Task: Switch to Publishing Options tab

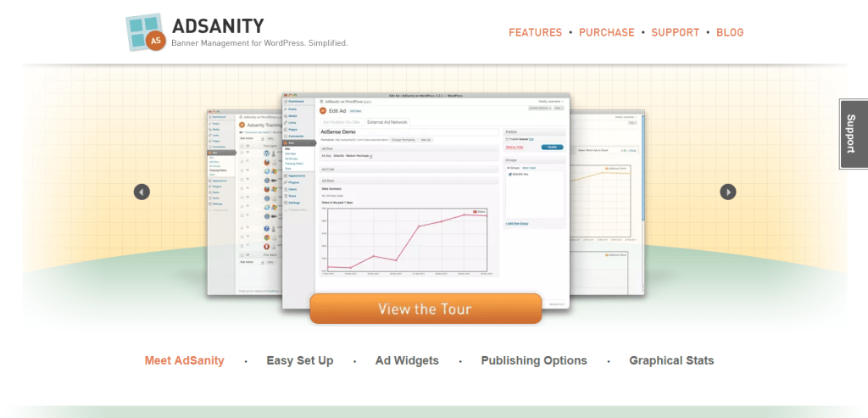Action: click(x=534, y=360)
